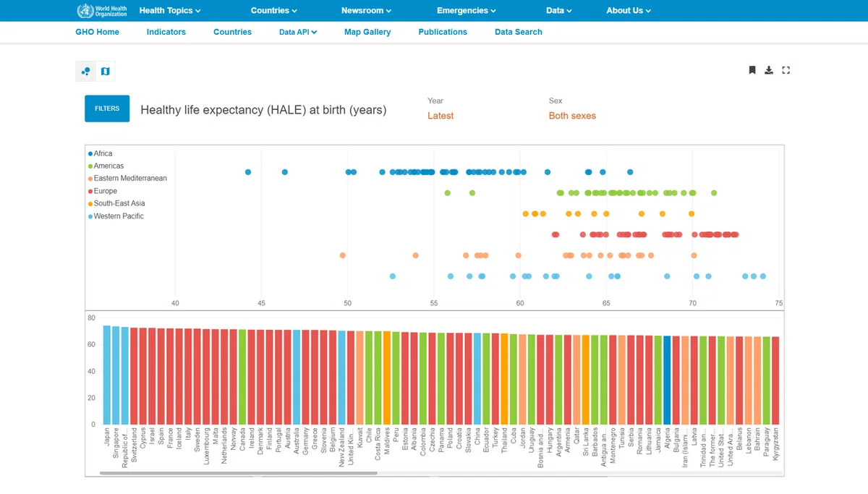Image resolution: width=868 pixels, height=494 pixels.
Task: Click the leftmost Africa dot near 44
Action: [248, 172]
